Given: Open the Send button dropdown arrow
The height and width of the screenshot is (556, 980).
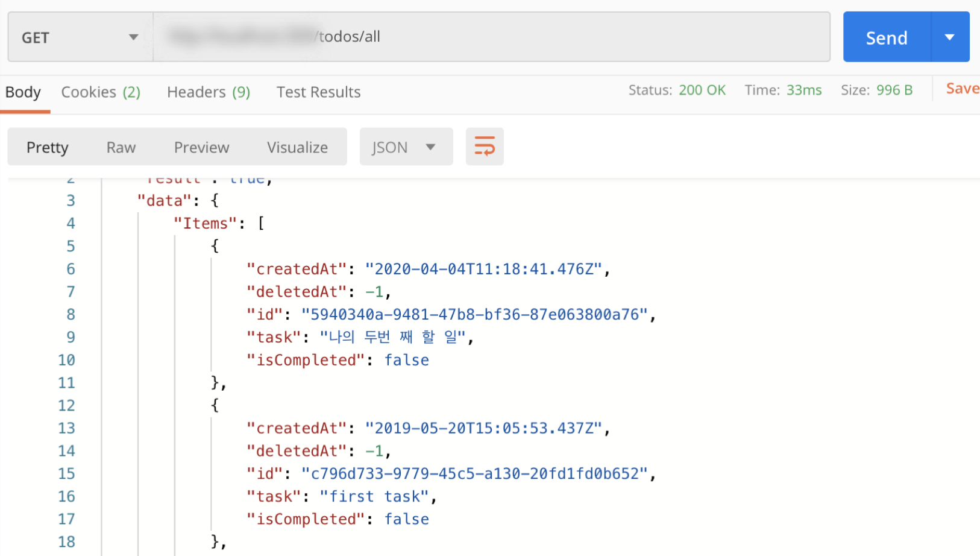Looking at the screenshot, I should 950,37.
